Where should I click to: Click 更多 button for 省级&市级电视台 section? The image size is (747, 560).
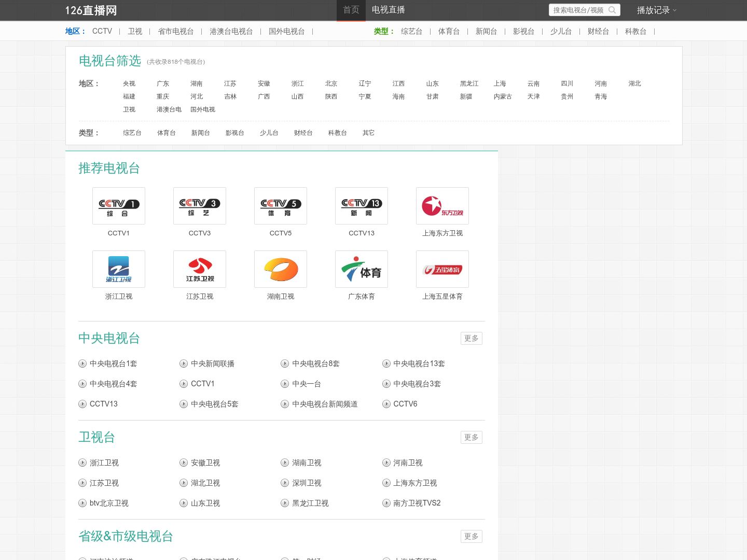(472, 536)
